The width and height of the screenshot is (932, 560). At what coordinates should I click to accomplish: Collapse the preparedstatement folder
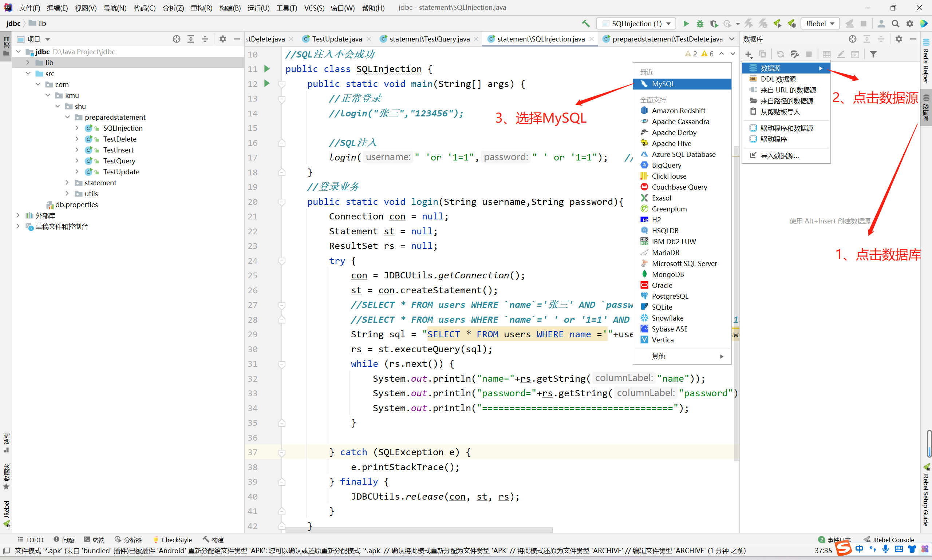click(x=67, y=118)
